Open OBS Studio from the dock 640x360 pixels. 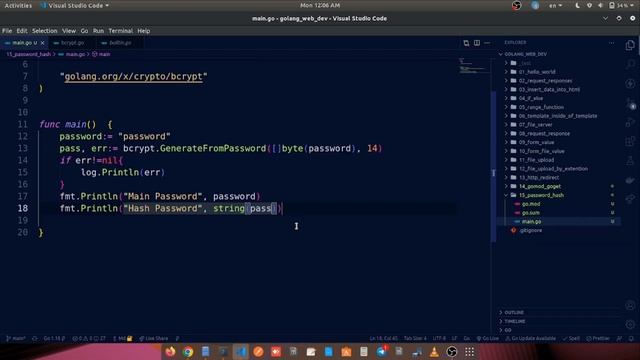451,351
